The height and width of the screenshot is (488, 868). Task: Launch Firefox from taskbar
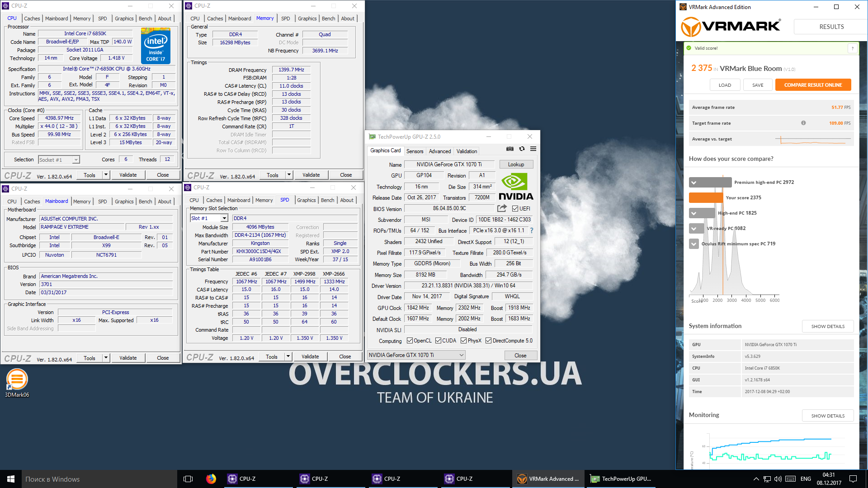tap(211, 479)
